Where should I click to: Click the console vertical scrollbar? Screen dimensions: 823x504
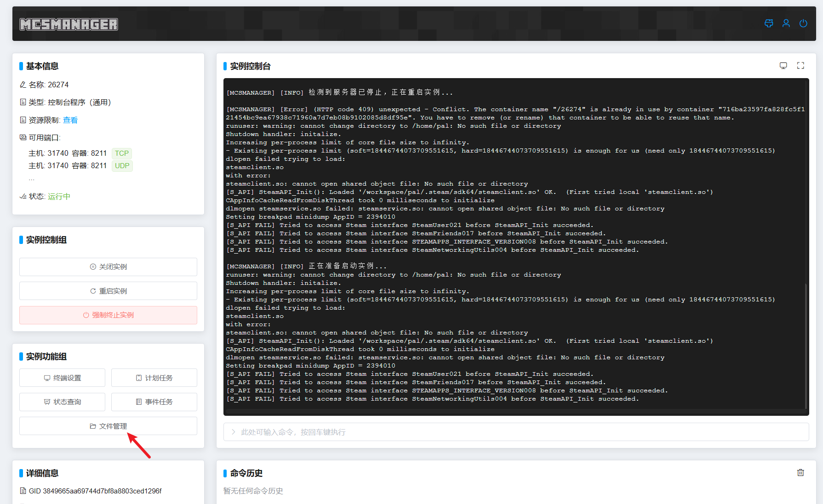pos(806,345)
